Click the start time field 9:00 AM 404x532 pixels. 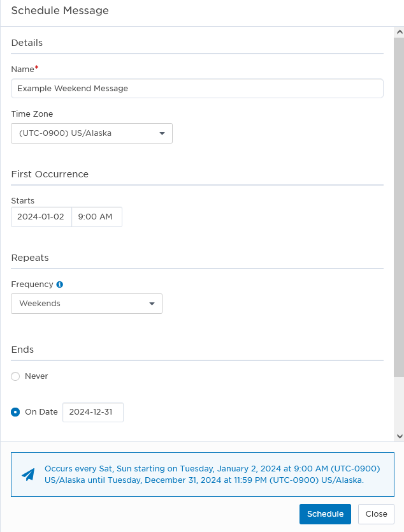tap(96, 217)
